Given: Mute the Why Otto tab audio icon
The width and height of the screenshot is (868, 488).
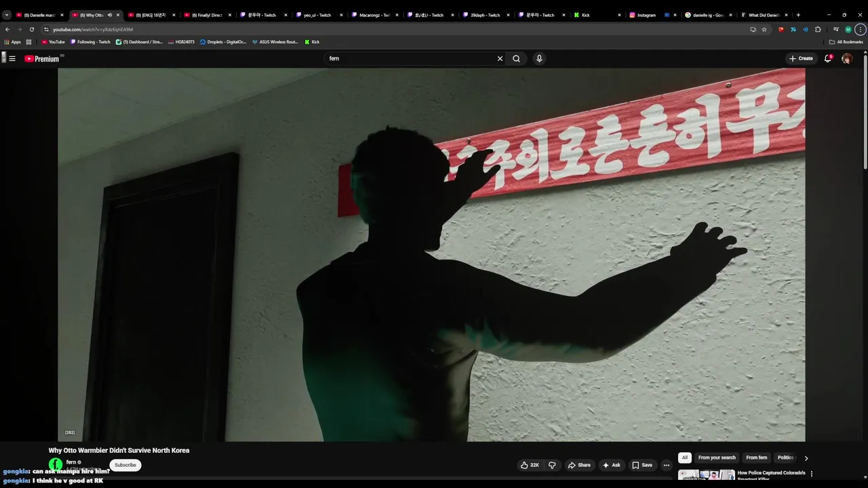Looking at the screenshot, I should [x=109, y=15].
